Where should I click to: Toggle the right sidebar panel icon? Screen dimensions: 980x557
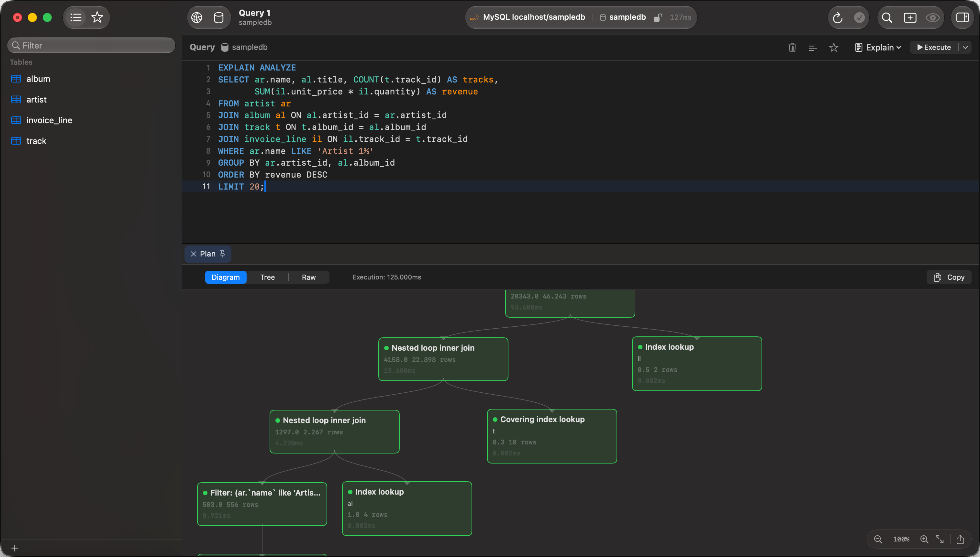(962, 17)
